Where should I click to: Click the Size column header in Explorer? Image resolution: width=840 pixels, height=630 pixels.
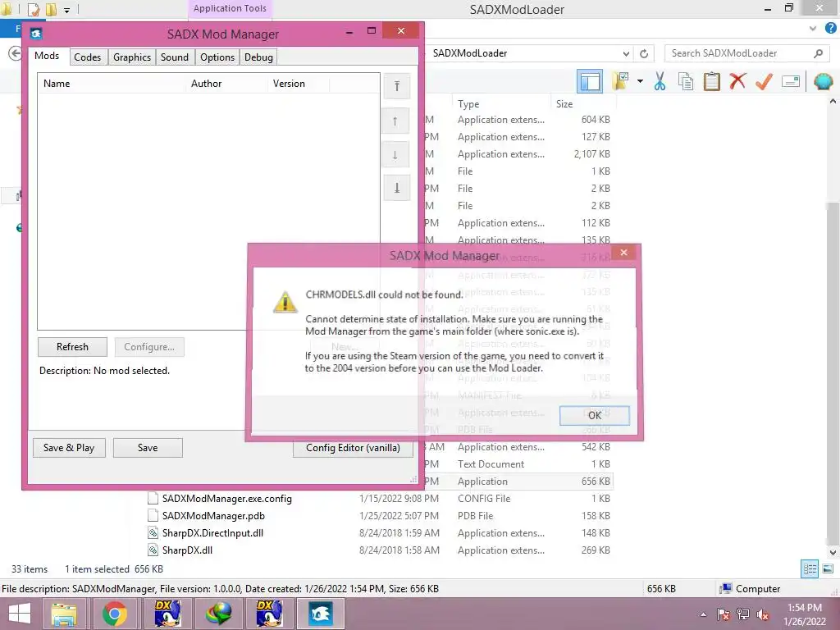(x=582, y=104)
